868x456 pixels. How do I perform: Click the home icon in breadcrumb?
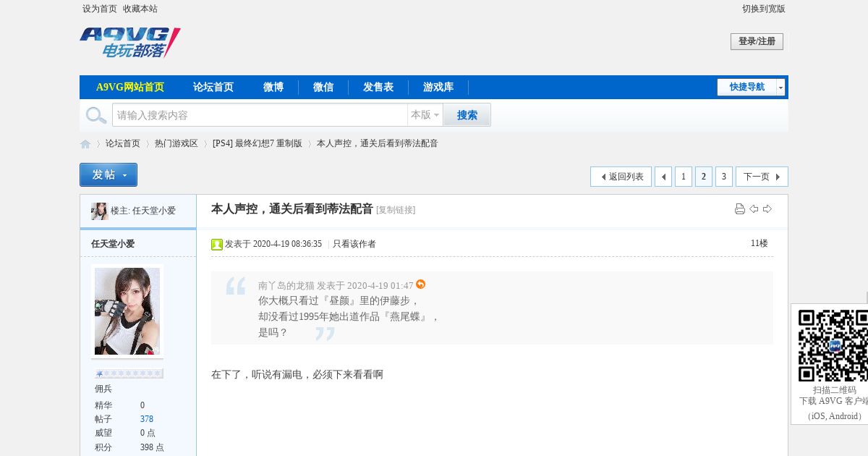(85, 144)
